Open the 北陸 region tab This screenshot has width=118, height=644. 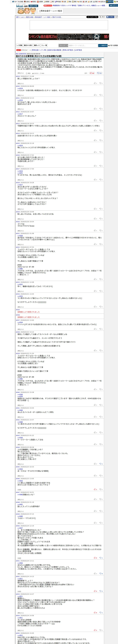(x=64, y=2)
